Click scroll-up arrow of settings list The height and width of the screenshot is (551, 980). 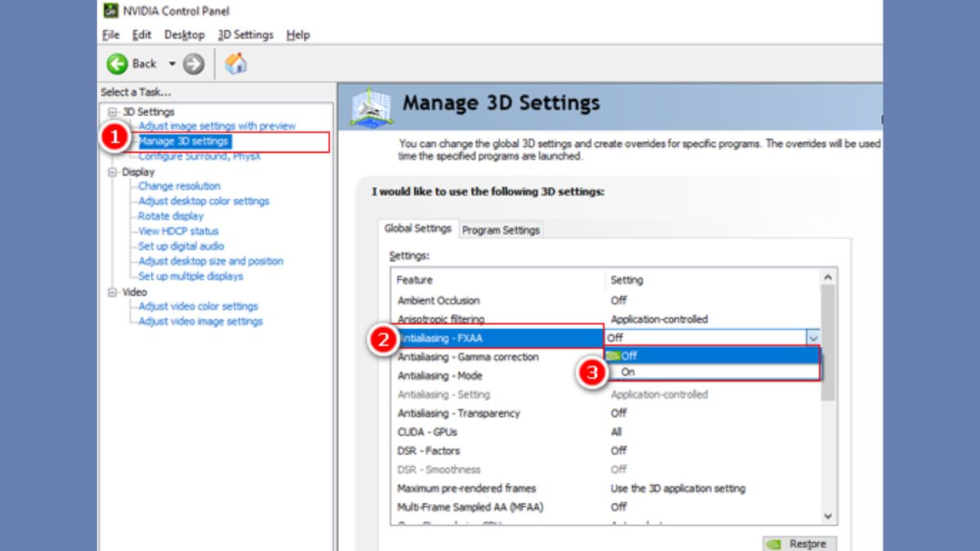click(828, 278)
